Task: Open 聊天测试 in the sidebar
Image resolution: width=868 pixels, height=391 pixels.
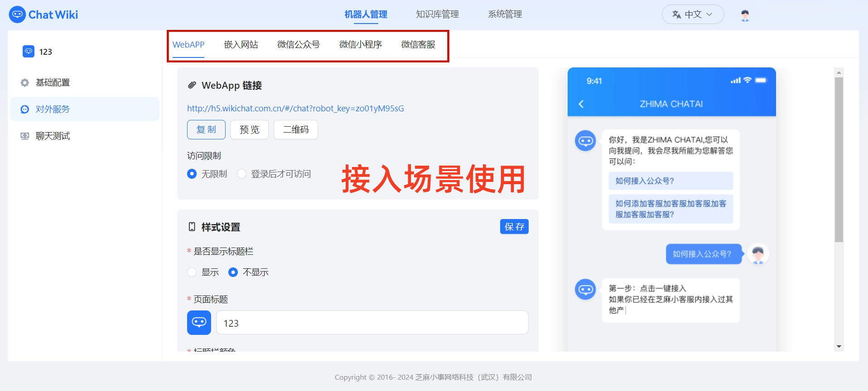Action: click(x=85, y=136)
